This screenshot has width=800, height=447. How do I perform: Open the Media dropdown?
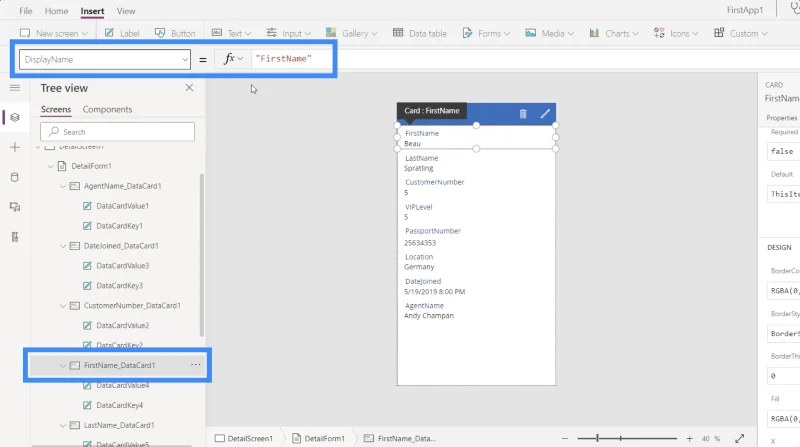(x=549, y=33)
